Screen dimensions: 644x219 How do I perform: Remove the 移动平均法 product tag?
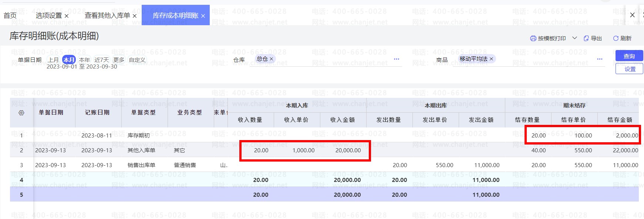tap(491, 59)
